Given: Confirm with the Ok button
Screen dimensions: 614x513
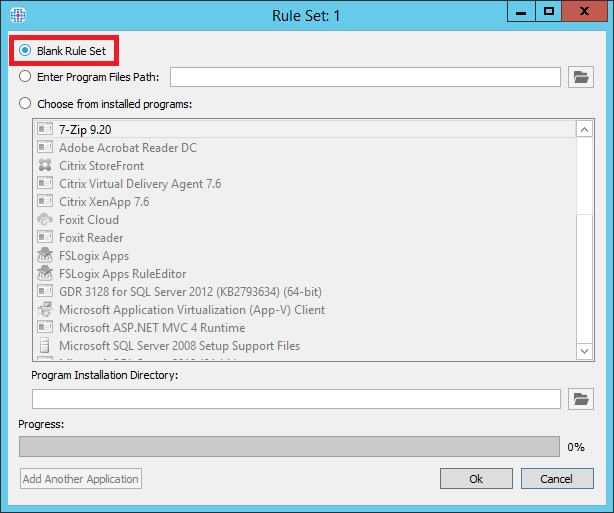Looking at the screenshot, I should [x=476, y=479].
